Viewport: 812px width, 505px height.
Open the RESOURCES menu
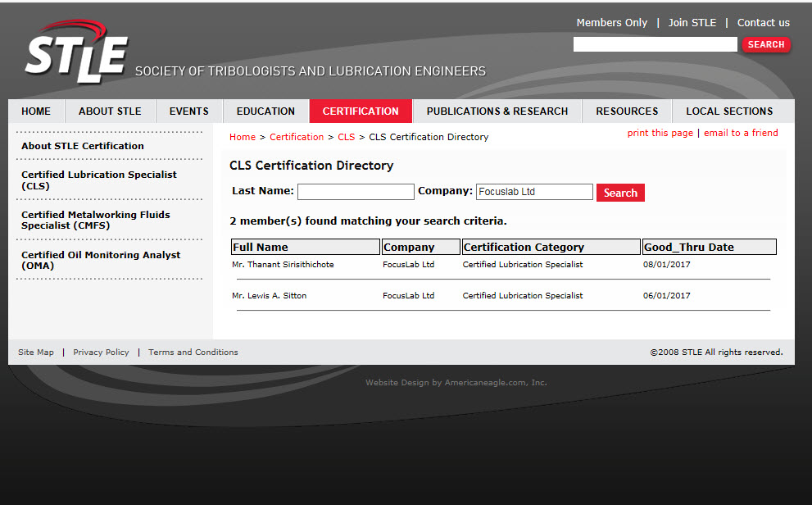(x=627, y=111)
